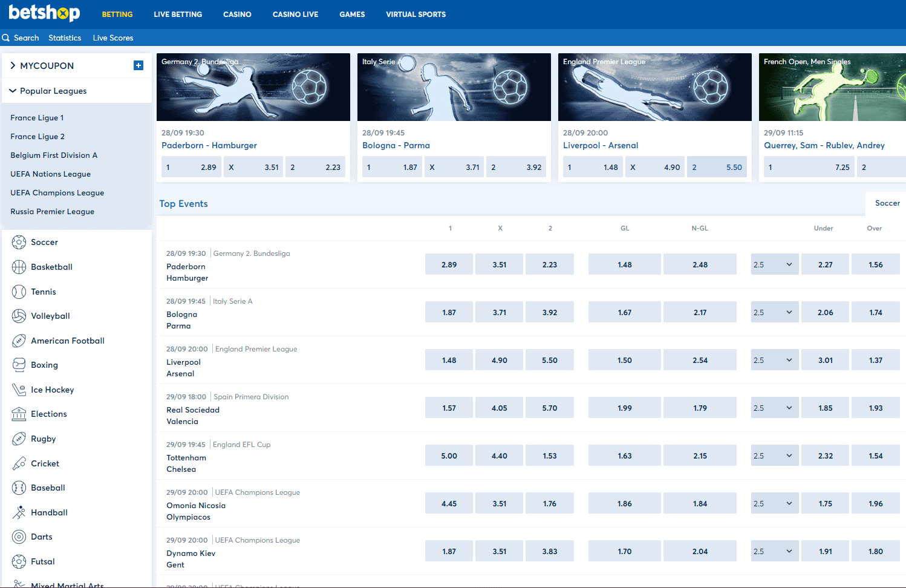Select Under odds 1.75 for Omonia Nicosia
Viewport: 906px width, 588px height.
tap(826, 503)
